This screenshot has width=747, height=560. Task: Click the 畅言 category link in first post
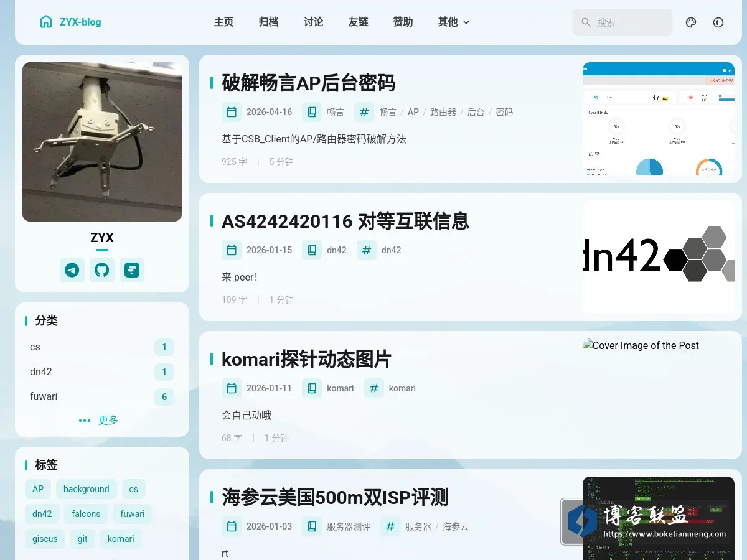336,112
